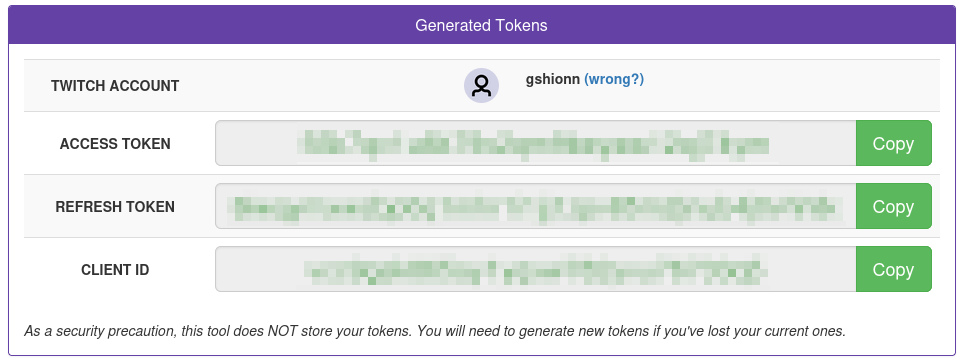The image size is (960, 363).
Task: Click the ACCESS TOKEN row label
Action: [x=115, y=144]
